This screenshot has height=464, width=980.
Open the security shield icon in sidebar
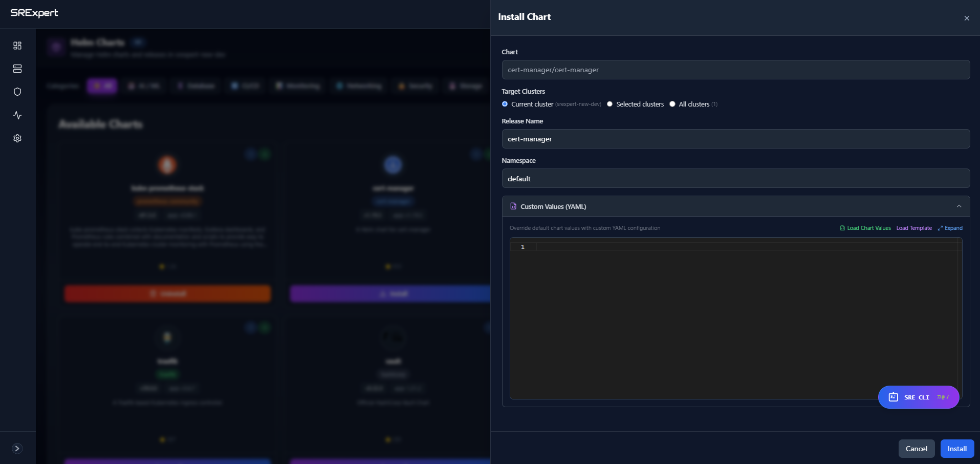(17, 92)
